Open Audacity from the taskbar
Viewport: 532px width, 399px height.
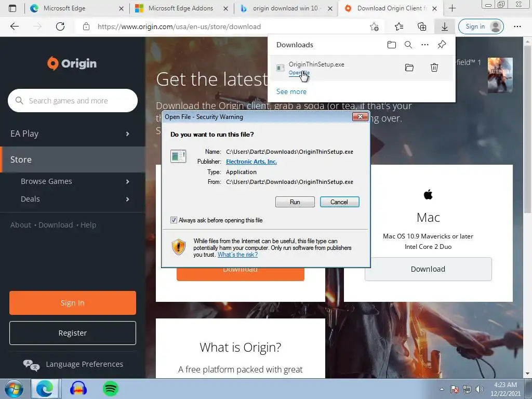(x=78, y=389)
